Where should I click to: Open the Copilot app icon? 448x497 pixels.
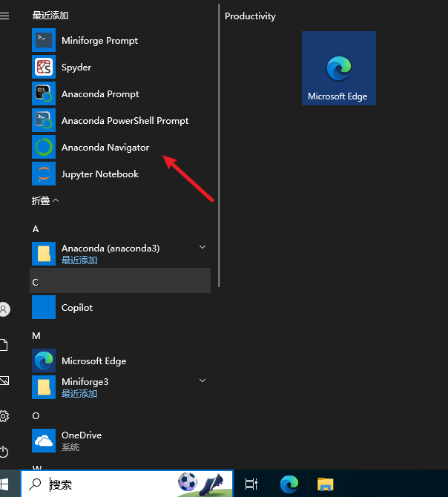(x=44, y=307)
